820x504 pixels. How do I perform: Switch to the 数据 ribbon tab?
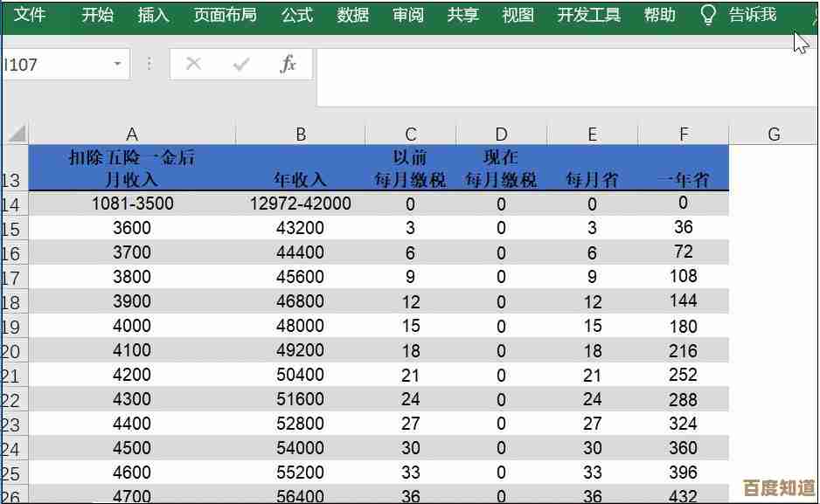coord(352,15)
